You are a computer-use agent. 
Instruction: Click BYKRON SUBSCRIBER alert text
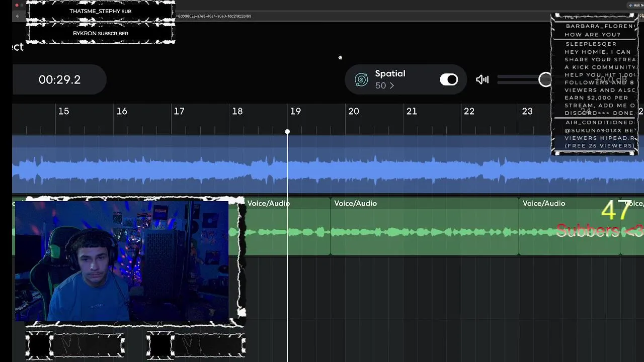coord(100,33)
